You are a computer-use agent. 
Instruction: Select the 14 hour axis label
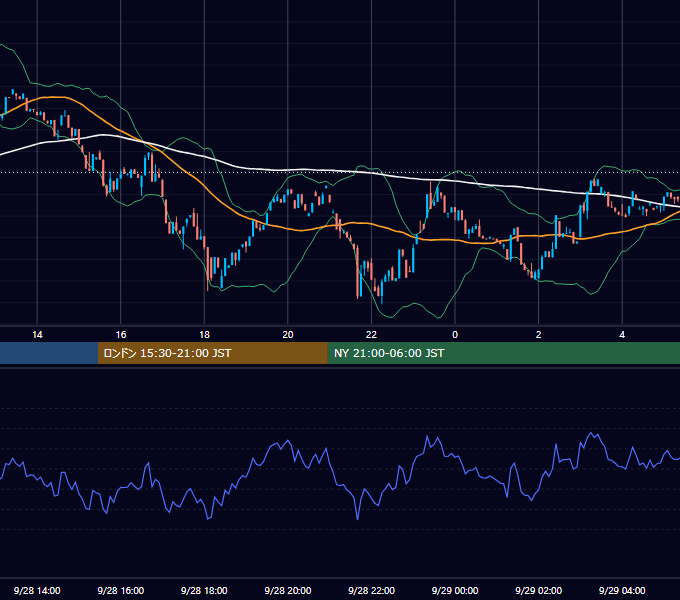[37, 335]
